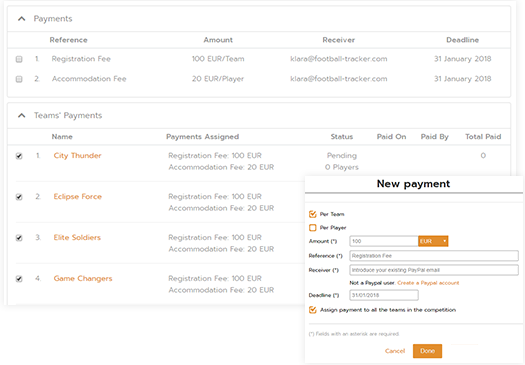This screenshot has height=365, width=525.
Task: Toggle the Per Team option
Action: click(x=313, y=214)
